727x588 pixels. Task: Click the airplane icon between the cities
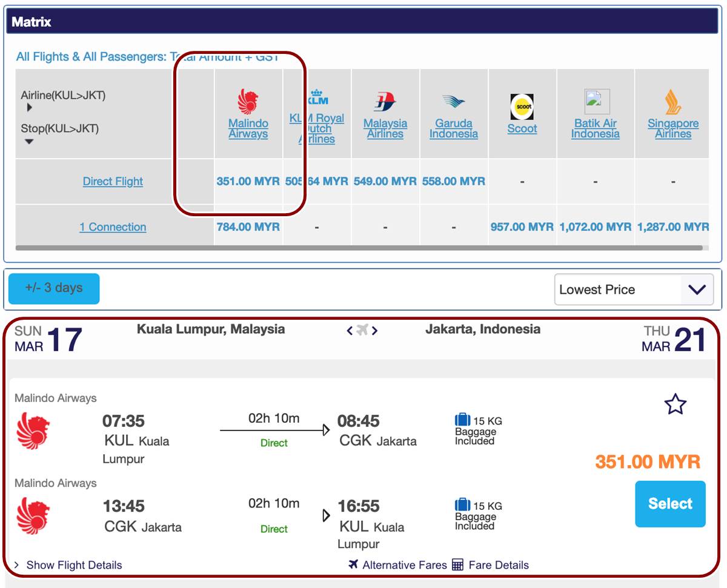click(362, 330)
